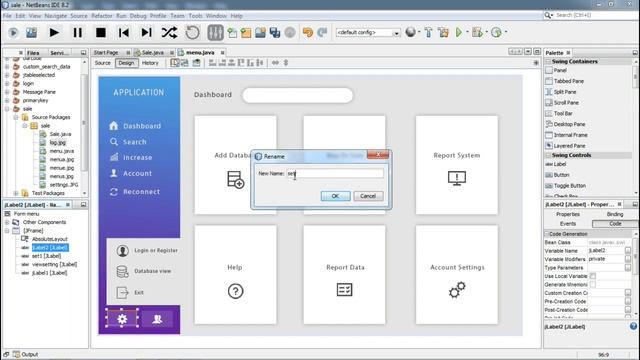Toggle Generate Mnemonics checkbox

pyautogui.click(x=593, y=284)
